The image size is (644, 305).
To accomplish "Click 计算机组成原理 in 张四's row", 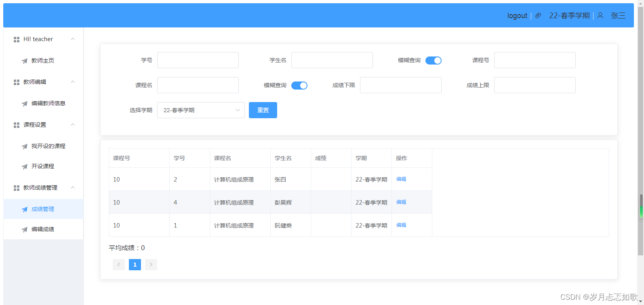I will pyautogui.click(x=234, y=180).
